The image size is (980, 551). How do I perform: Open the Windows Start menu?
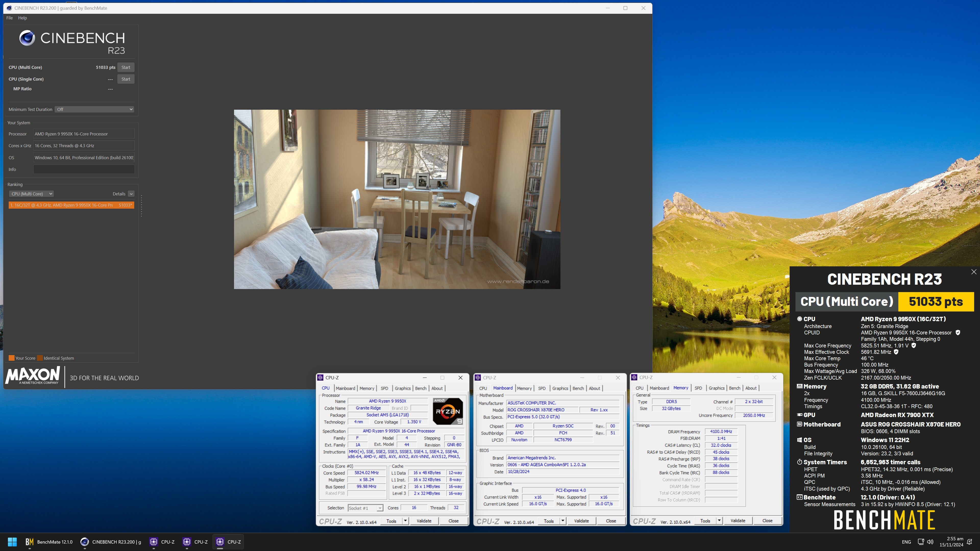(x=12, y=542)
